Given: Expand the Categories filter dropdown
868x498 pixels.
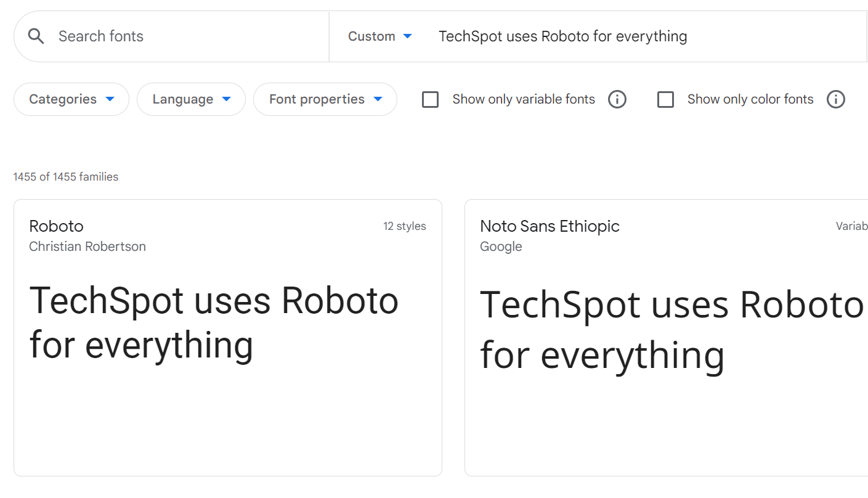Looking at the screenshot, I should click(x=71, y=99).
